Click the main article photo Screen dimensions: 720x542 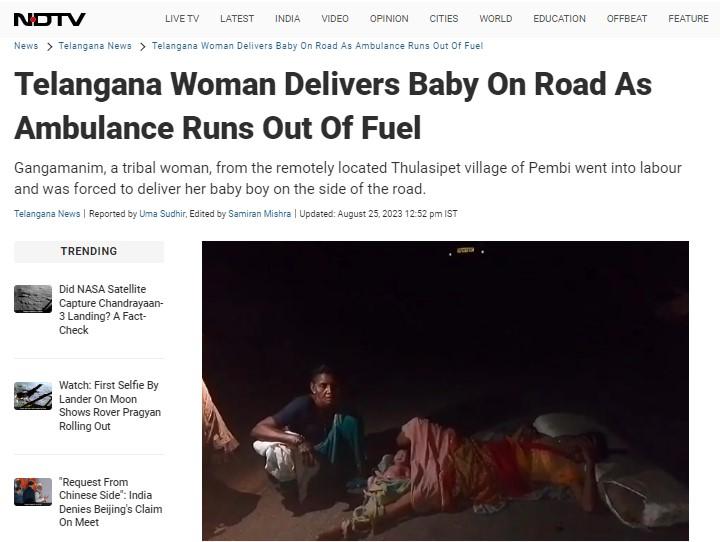tap(445, 390)
